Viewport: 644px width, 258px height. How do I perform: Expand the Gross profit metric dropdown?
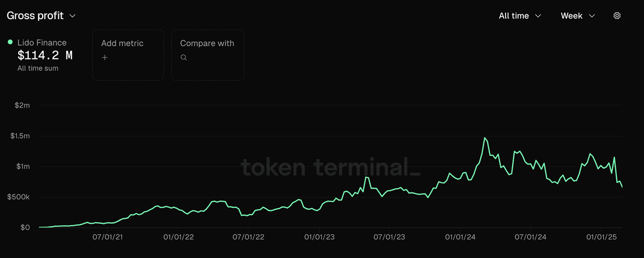tap(41, 16)
